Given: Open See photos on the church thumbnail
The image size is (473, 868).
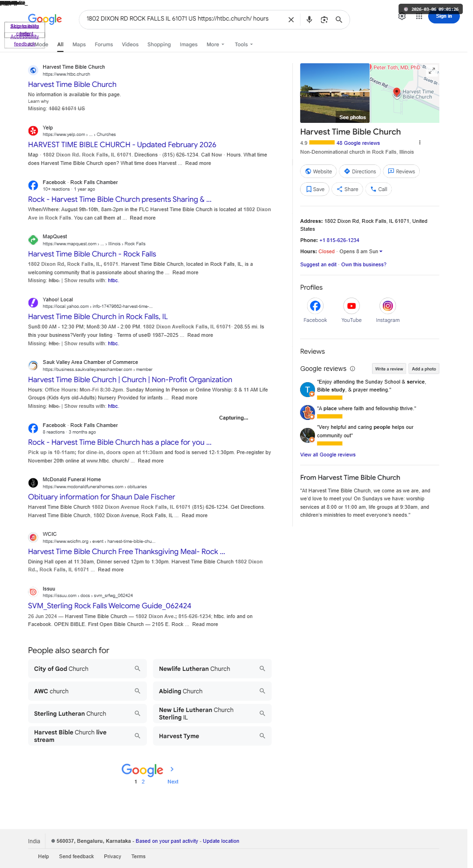Looking at the screenshot, I should pyautogui.click(x=352, y=117).
